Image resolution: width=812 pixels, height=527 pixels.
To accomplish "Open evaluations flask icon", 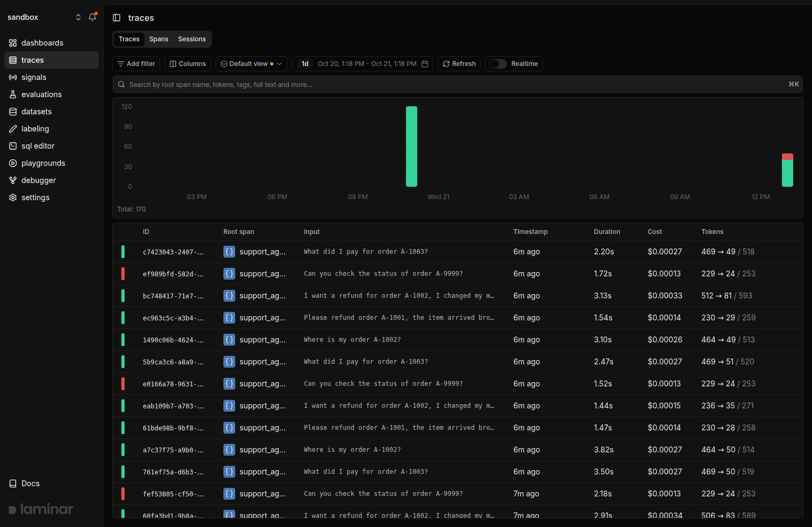I will point(13,94).
